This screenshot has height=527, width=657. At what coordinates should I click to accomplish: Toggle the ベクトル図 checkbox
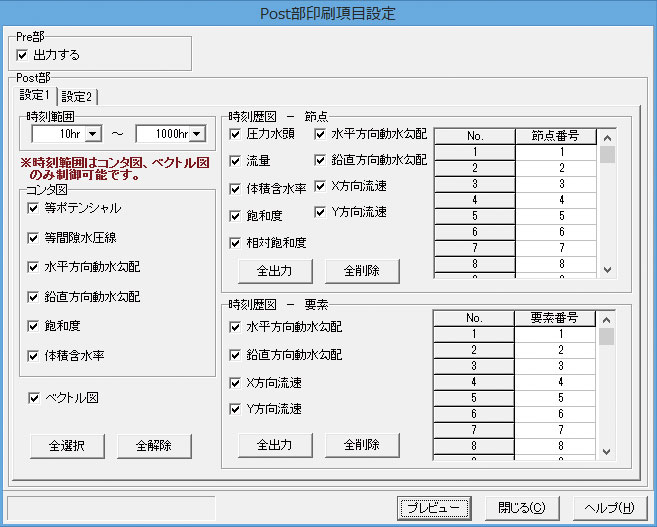pos(34,398)
